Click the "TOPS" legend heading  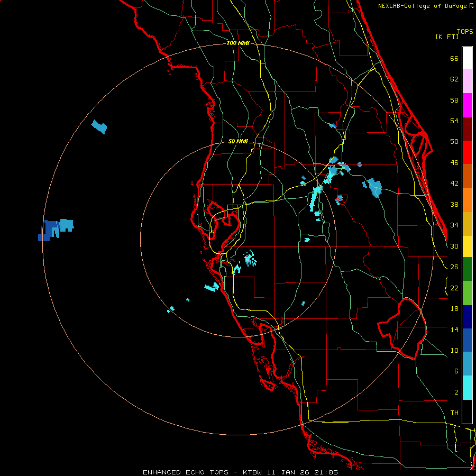(465, 31)
